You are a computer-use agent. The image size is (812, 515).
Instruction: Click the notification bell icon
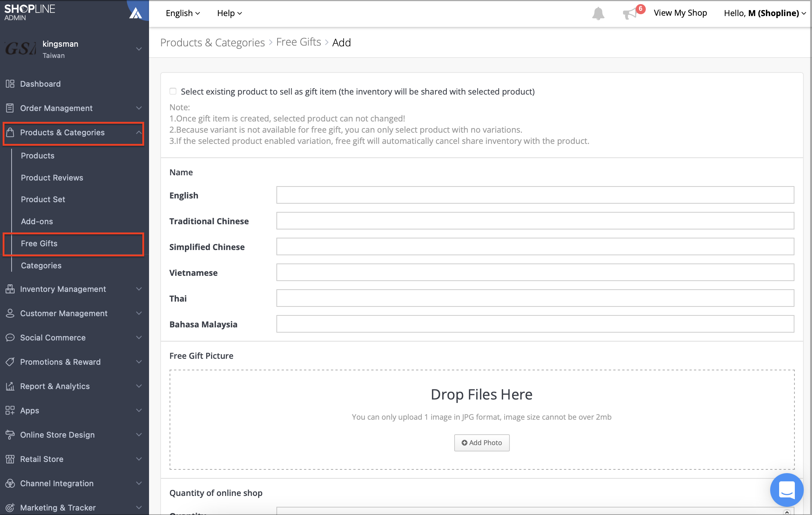point(598,13)
